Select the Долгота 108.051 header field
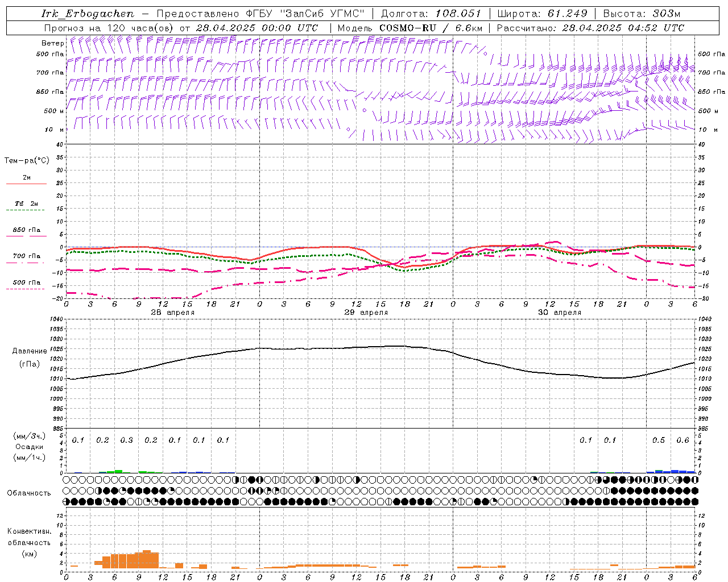 coord(431,14)
